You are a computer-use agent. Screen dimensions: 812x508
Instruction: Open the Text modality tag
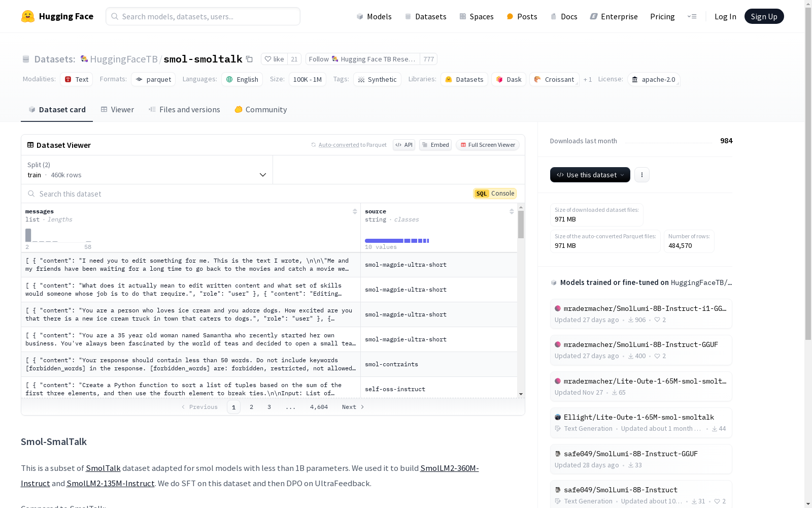click(77, 79)
